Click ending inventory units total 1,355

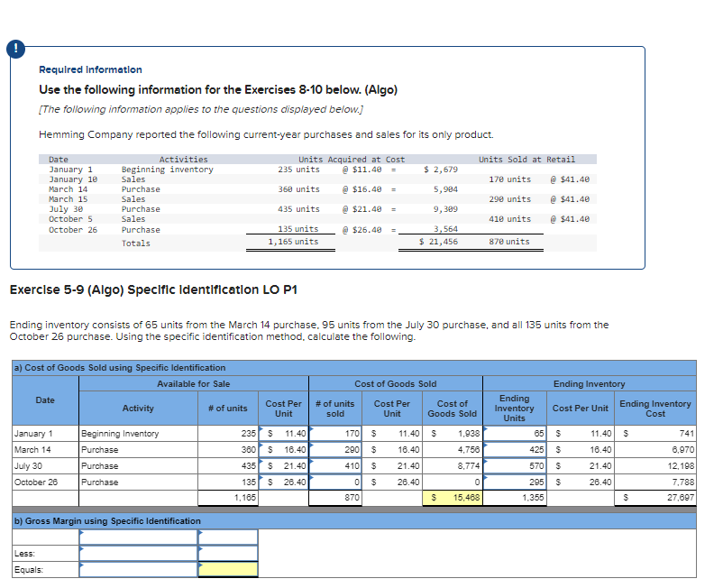(x=515, y=498)
